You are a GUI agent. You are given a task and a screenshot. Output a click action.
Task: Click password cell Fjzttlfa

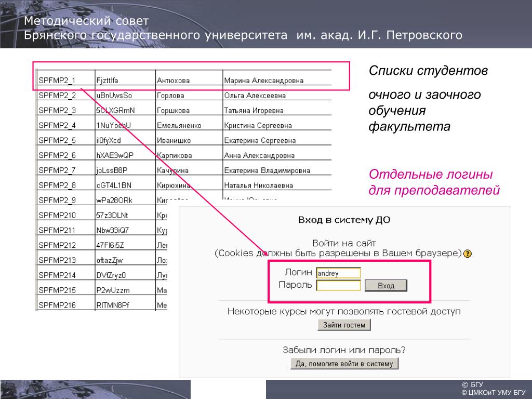point(125,78)
